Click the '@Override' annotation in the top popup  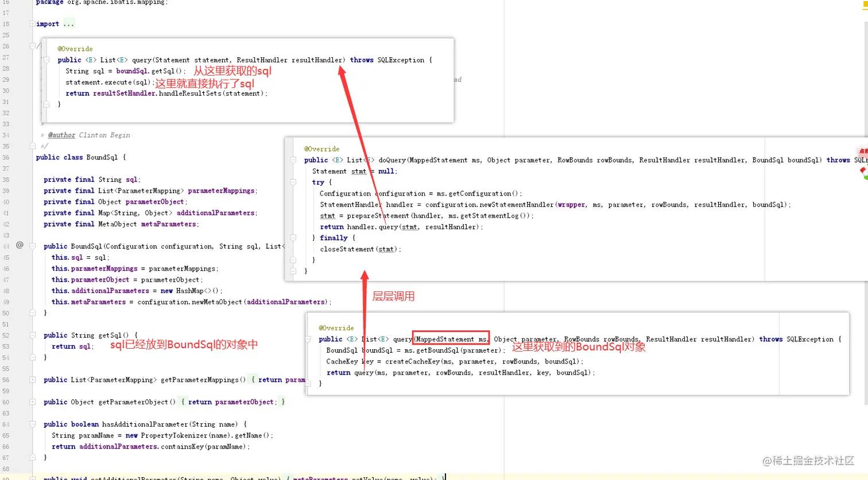(75, 49)
